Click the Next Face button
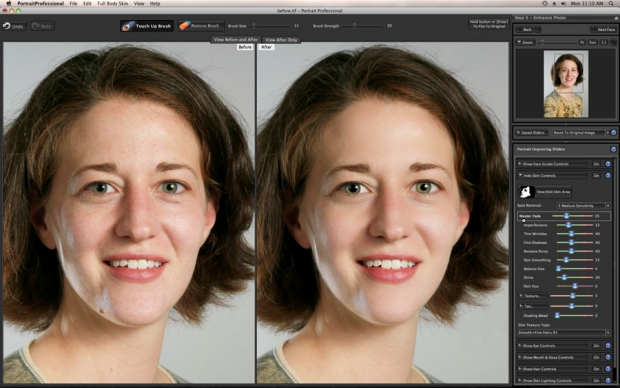The image size is (620, 388). pyautogui.click(x=604, y=30)
